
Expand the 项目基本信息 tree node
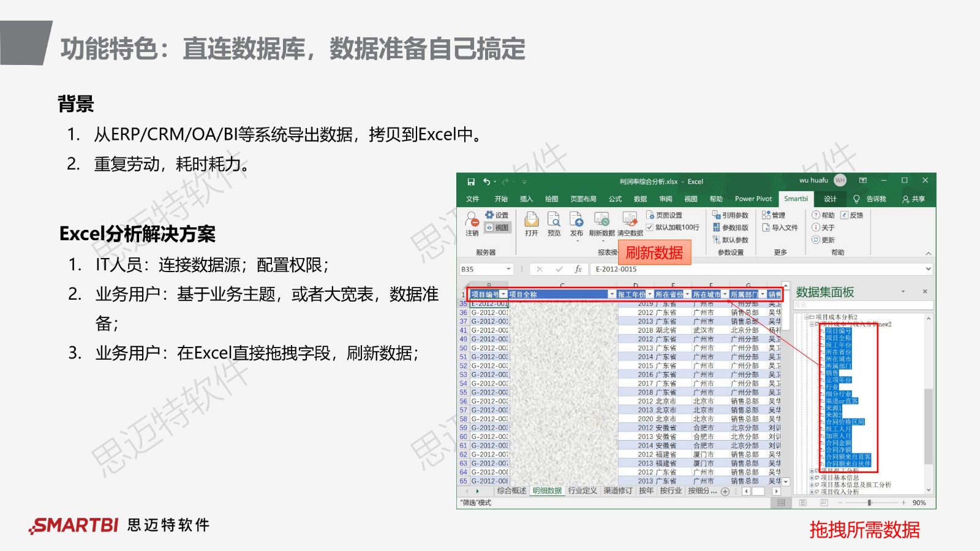(812, 478)
